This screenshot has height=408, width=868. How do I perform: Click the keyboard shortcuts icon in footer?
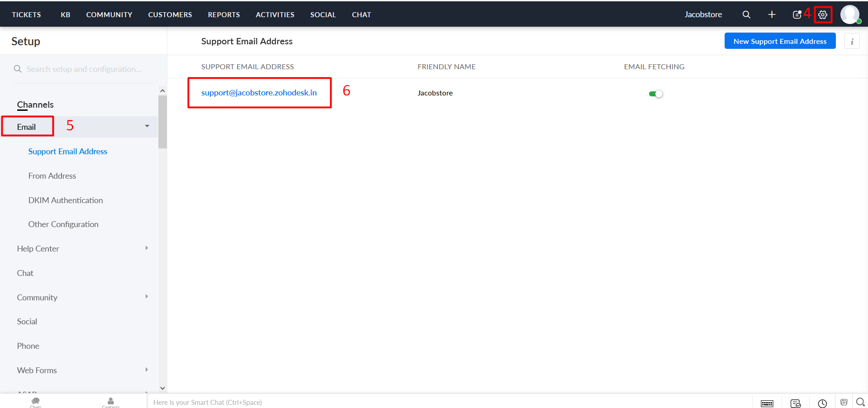pyautogui.click(x=767, y=403)
